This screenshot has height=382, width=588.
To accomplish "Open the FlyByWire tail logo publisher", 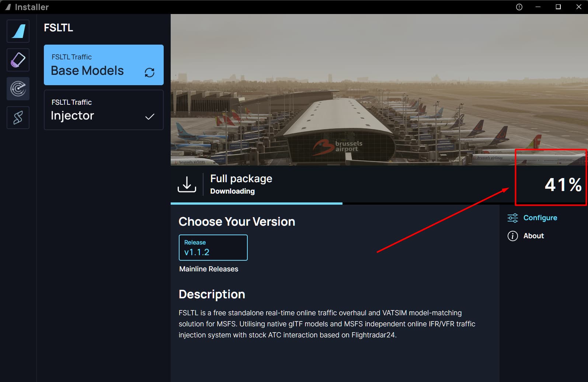I will click(18, 31).
